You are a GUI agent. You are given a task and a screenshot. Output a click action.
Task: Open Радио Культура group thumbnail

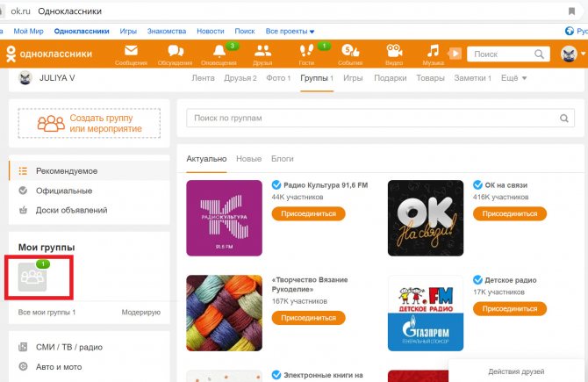(225, 218)
